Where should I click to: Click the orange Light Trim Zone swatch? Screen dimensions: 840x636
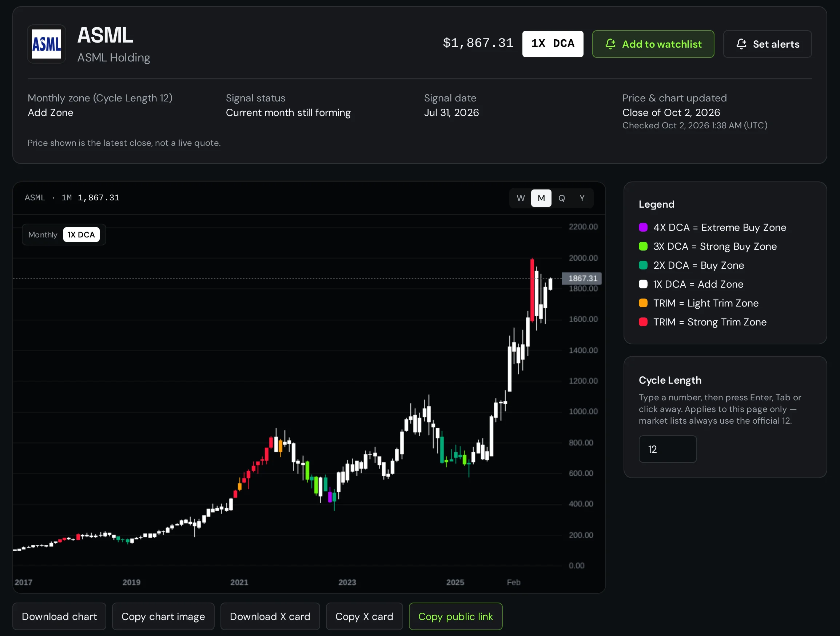coord(643,303)
